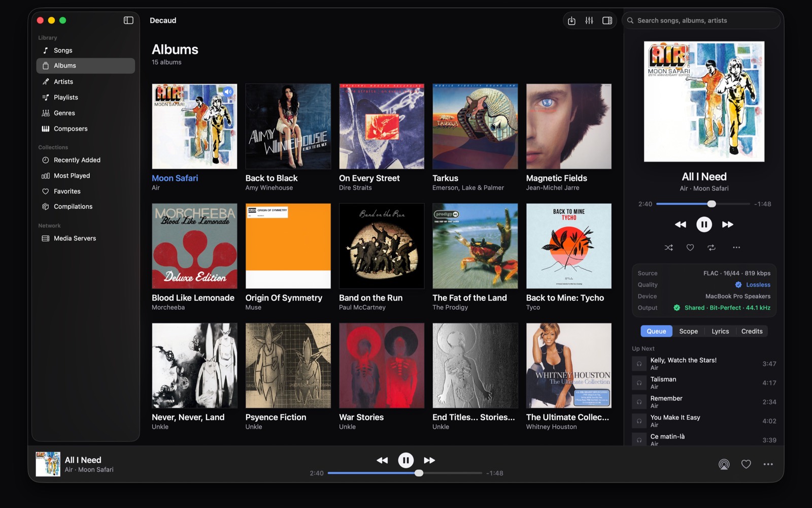Screen dimensions: 812x508
Task: Show the Composers list
Action: [86, 129]
